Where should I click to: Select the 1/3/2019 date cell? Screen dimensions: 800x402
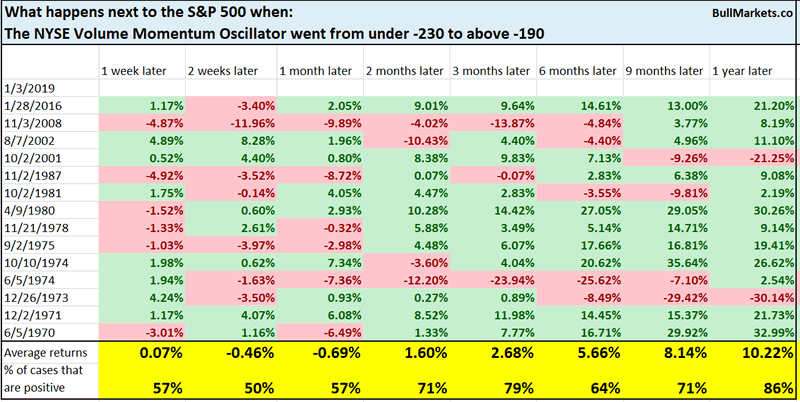click(x=28, y=90)
